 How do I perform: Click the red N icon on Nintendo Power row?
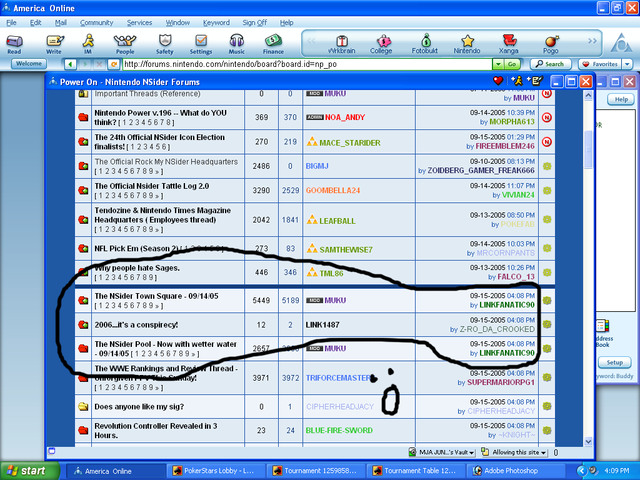(547, 118)
